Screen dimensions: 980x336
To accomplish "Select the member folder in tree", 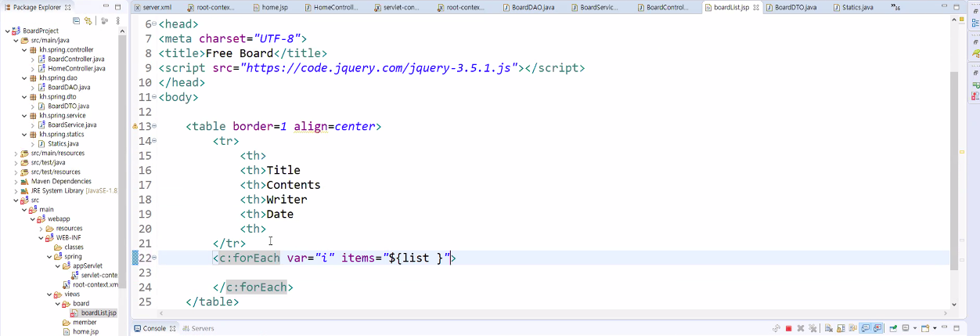I will (x=85, y=323).
